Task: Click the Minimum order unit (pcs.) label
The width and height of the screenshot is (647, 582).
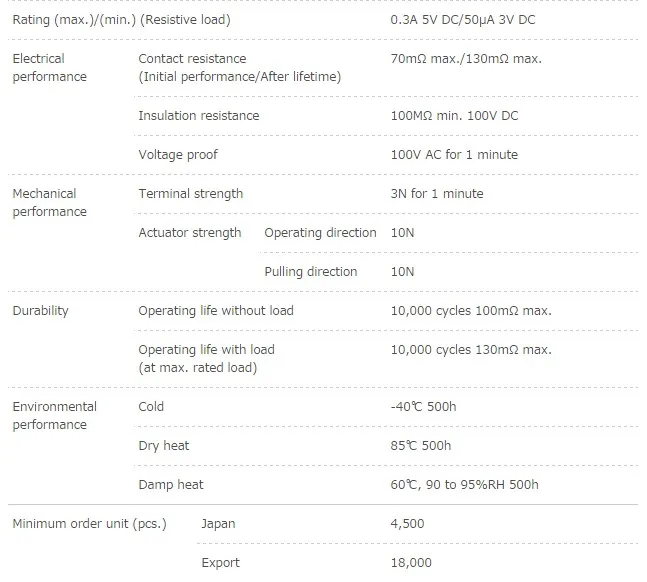Action: (90, 524)
